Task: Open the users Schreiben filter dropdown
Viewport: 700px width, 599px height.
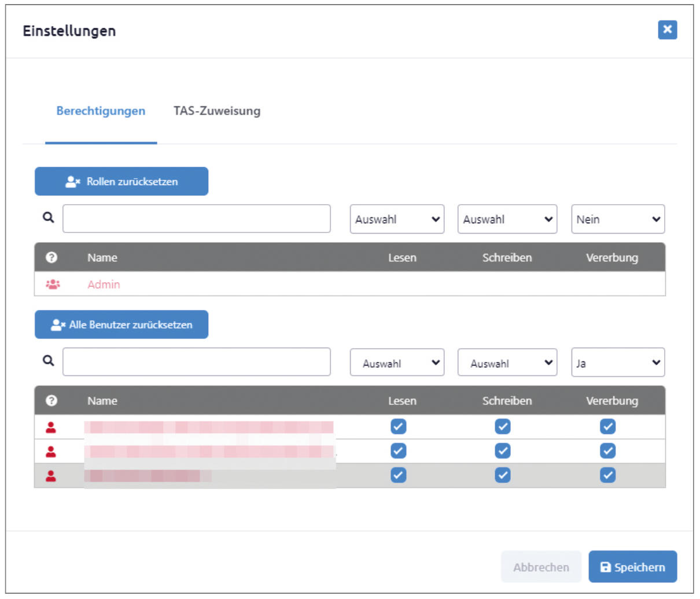Action: pyautogui.click(x=507, y=363)
